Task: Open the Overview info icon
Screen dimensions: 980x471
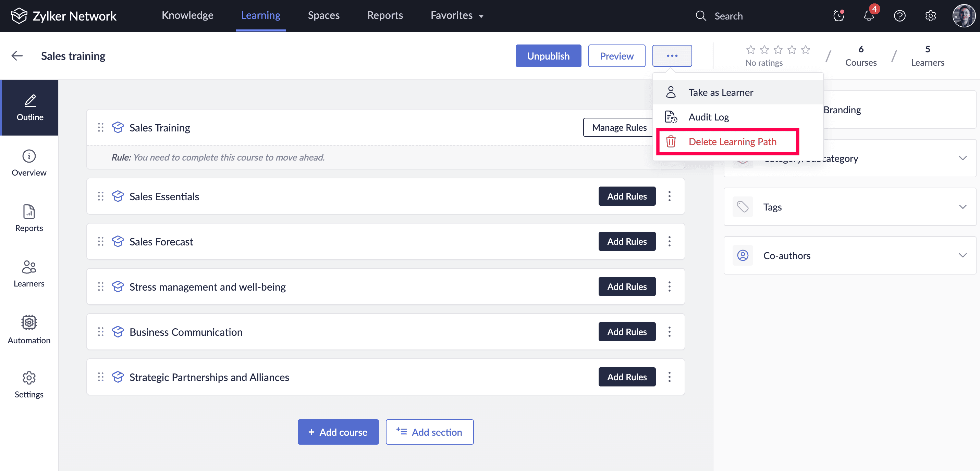Action: point(29,156)
